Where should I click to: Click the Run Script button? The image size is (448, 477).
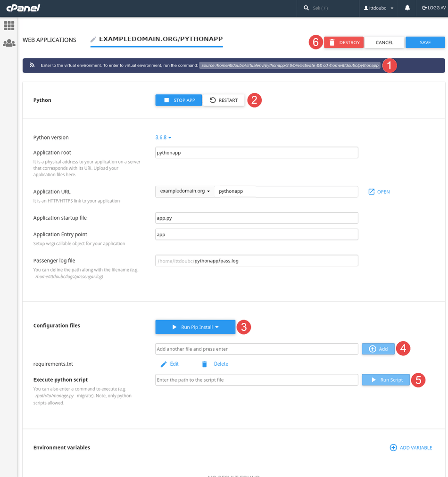tap(385, 380)
